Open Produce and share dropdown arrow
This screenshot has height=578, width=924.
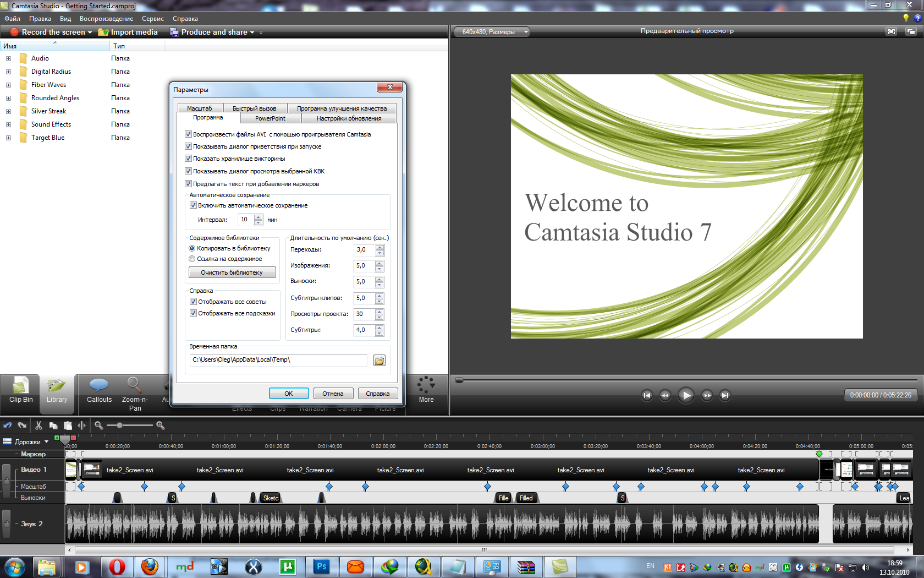click(252, 32)
